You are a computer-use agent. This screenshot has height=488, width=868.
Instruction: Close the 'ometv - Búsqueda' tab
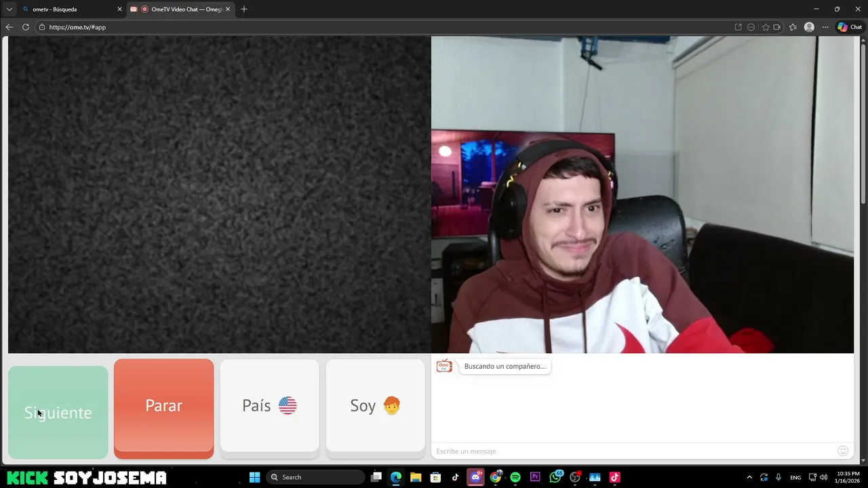120,9
